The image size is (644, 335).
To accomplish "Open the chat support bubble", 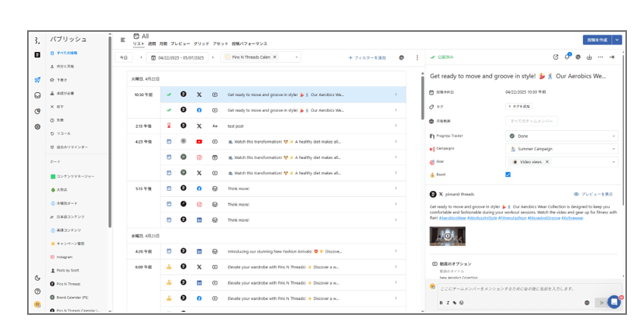I will 615,302.
